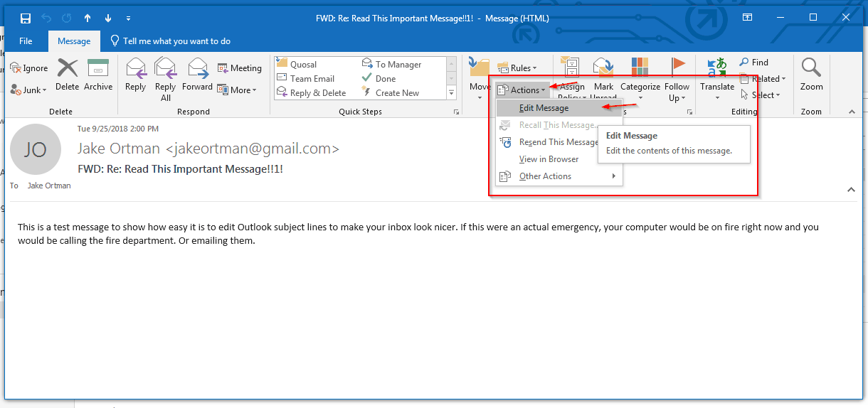Screen dimensions: 868x408
Task: Open Customize Quick Access Toolbar dropdown
Action: coord(128,18)
